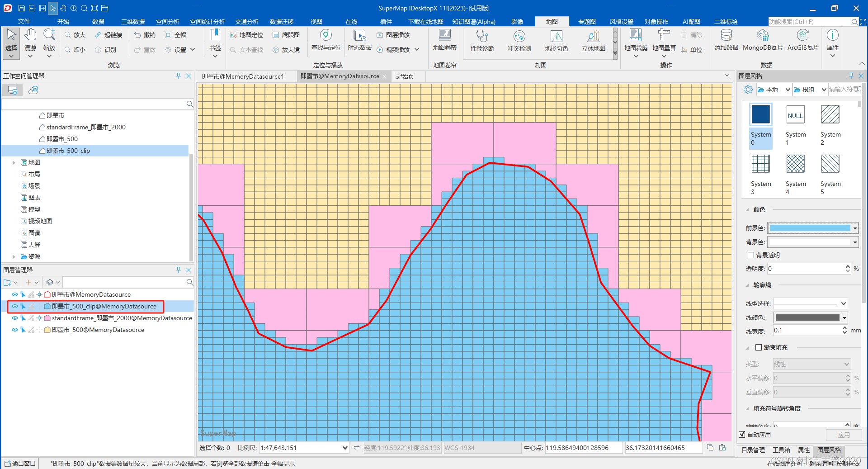Click the 线颜色 gray color swatch
The height and width of the screenshot is (469, 868).
(807, 317)
